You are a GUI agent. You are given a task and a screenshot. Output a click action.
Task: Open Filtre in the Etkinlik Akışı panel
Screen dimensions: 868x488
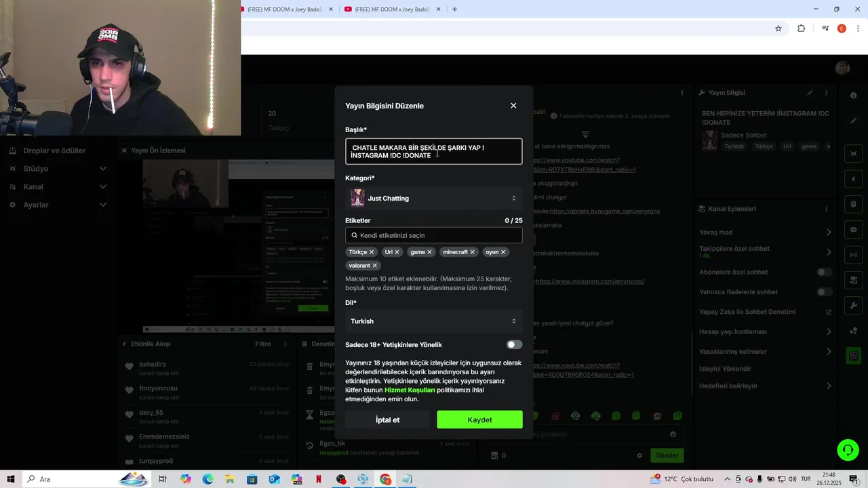(x=263, y=344)
